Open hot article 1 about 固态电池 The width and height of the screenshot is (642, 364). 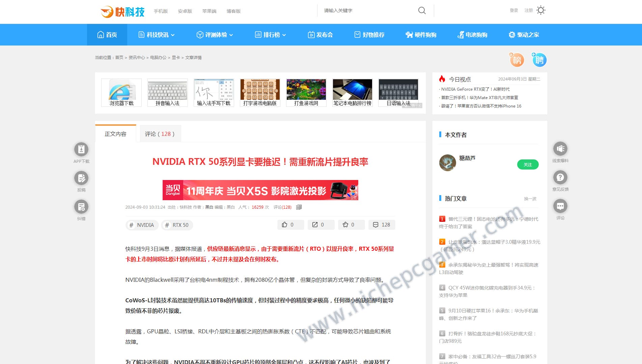tap(489, 223)
